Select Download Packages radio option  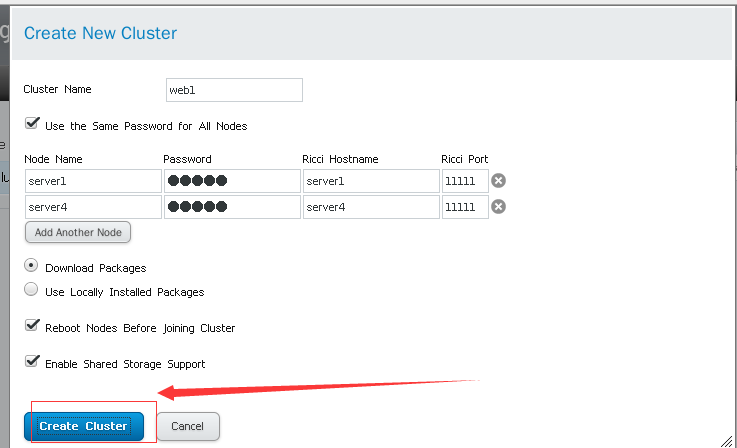(x=32, y=267)
